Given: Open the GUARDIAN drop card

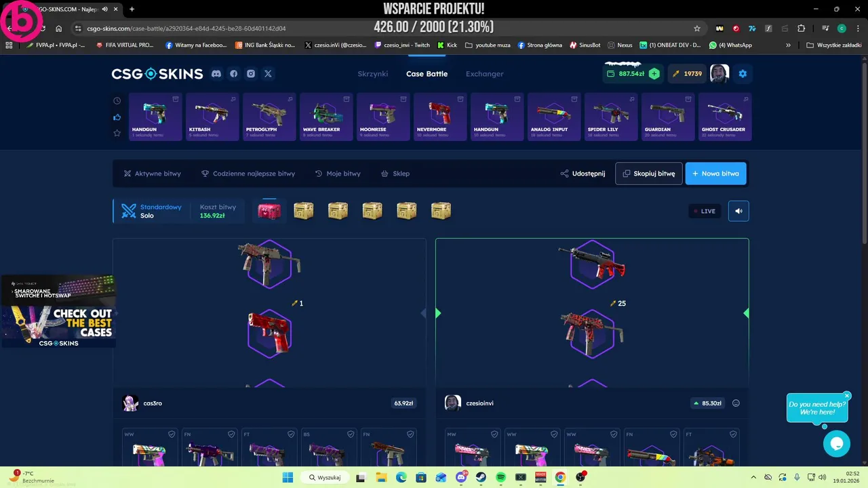Looking at the screenshot, I should point(668,117).
